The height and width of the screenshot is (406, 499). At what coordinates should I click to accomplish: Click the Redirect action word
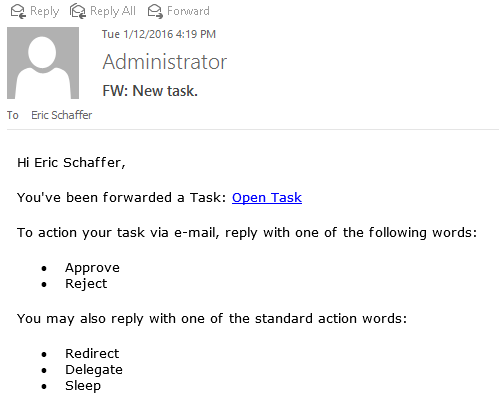[x=92, y=354]
